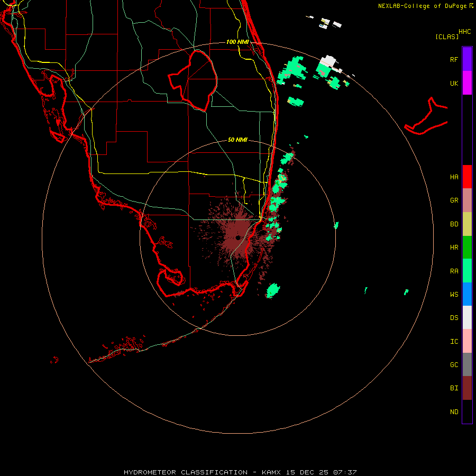Pick the mint green RA legend swatch
This screenshot has height=476, width=476.
click(467, 271)
